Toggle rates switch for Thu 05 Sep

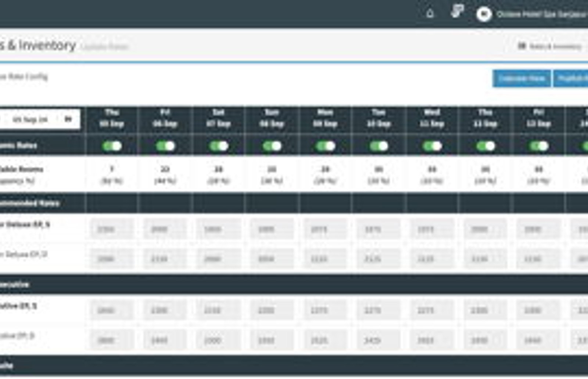pos(112,146)
